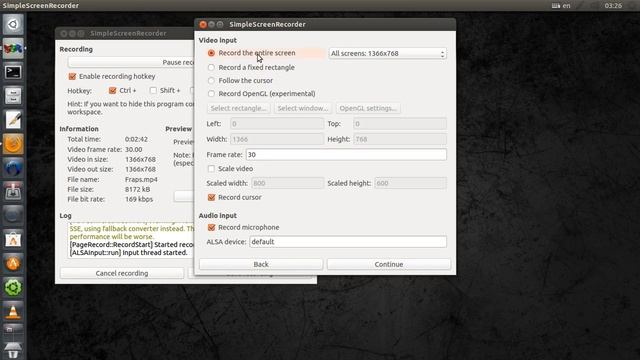Click the Scaled width field
The height and width of the screenshot is (360, 640).
287,183
